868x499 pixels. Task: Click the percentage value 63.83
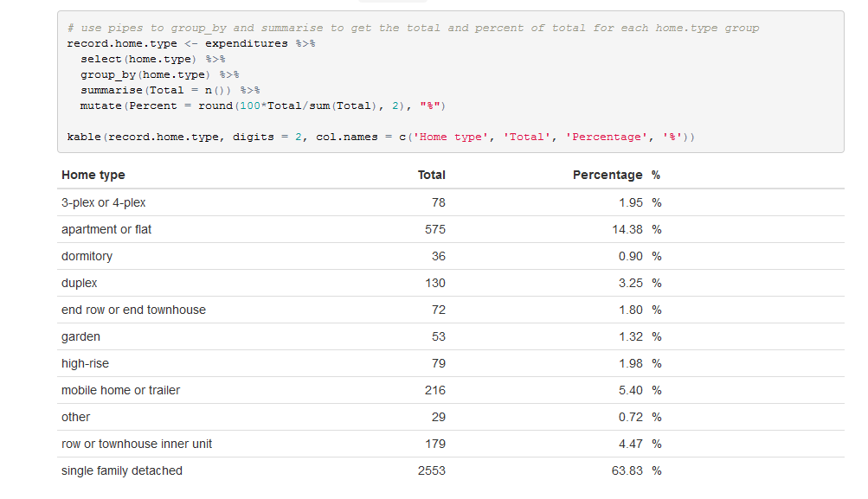(x=627, y=470)
